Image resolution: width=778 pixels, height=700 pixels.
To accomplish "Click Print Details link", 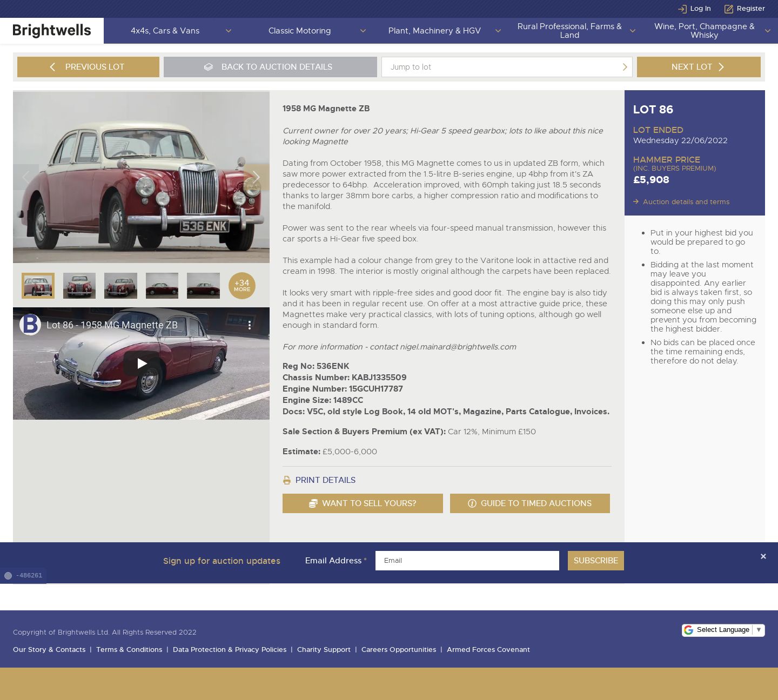I will point(325,480).
